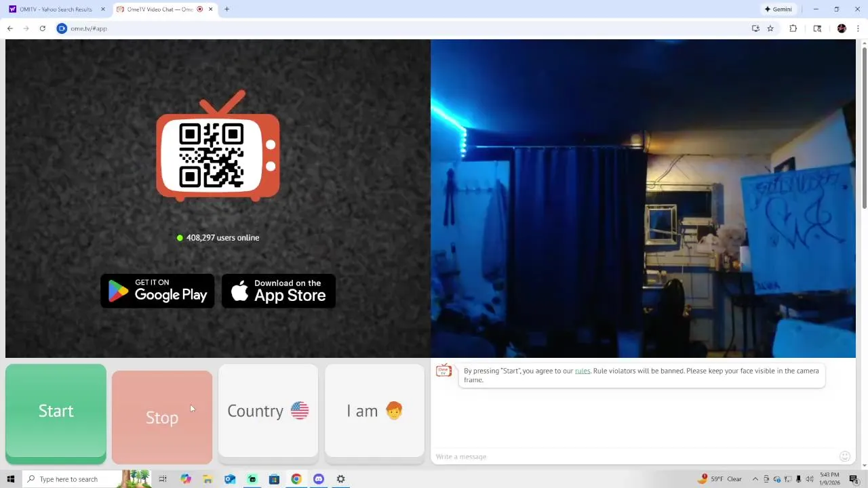Click the green Start button
This screenshot has height=488, width=868.
[56, 413]
